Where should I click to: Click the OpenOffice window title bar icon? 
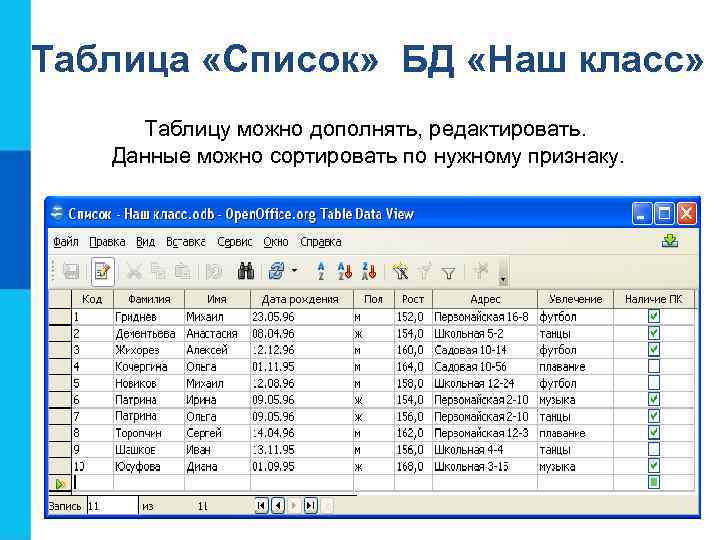click(x=57, y=214)
